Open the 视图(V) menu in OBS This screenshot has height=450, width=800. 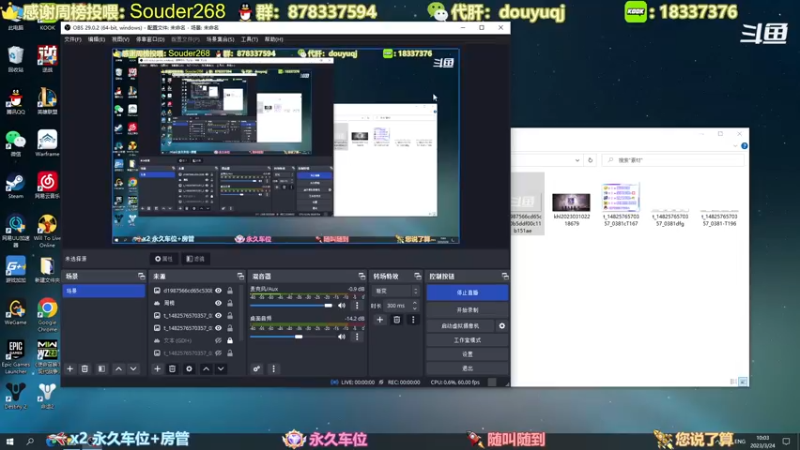[120, 39]
